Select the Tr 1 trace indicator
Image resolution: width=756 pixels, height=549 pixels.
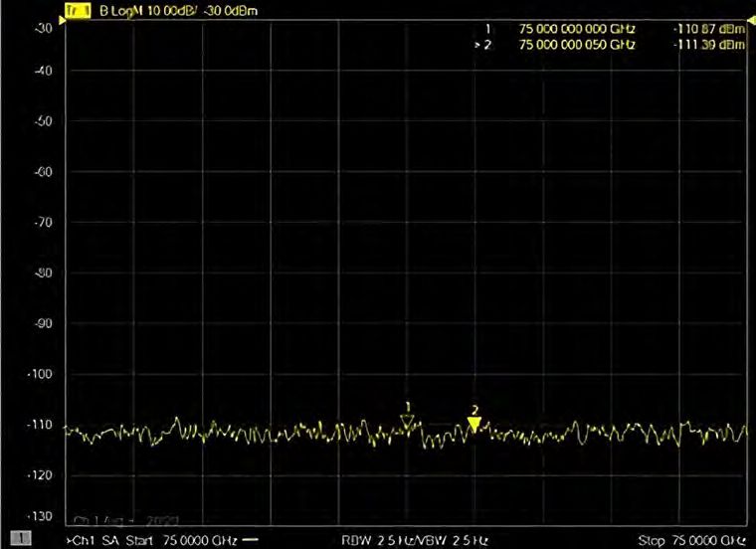(79, 13)
